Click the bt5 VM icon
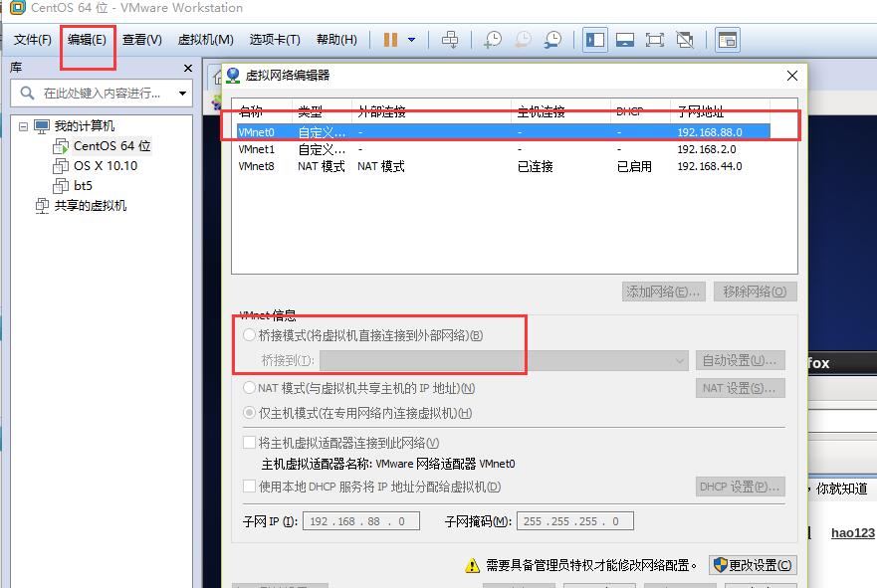This screenshot has height=588, width=877. point(61,186)
